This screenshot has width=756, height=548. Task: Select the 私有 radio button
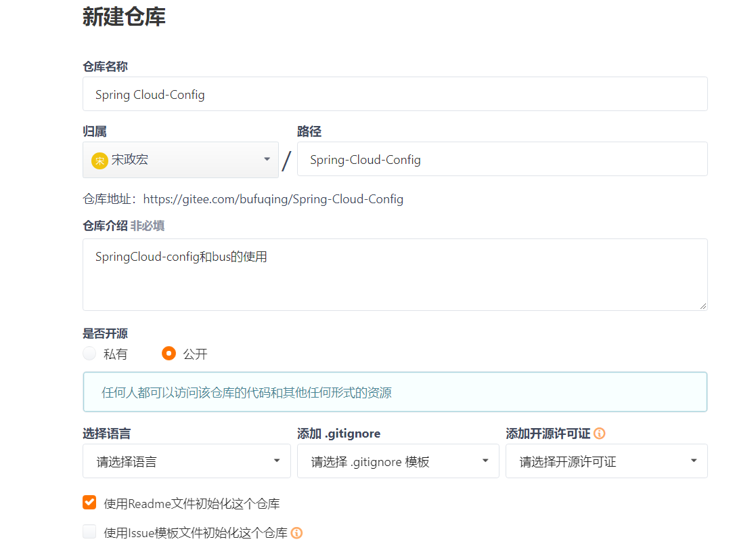[89, 354]
